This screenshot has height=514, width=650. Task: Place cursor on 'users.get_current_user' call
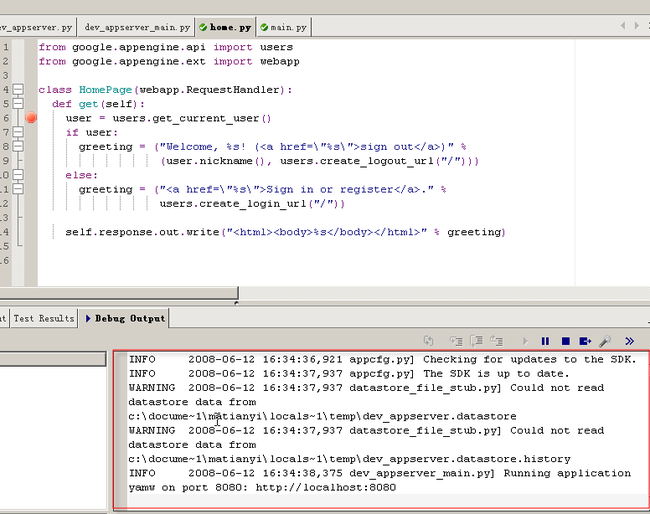[186, 118]
